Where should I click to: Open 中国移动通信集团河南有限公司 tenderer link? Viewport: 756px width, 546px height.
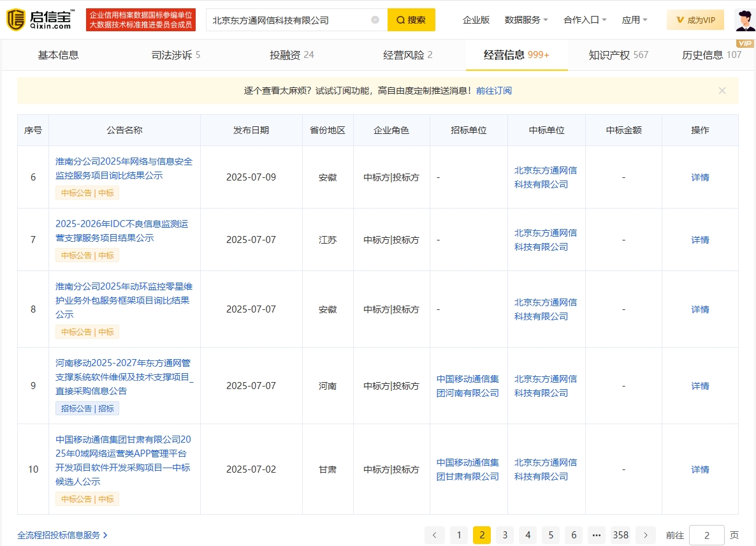coord(468,386)
